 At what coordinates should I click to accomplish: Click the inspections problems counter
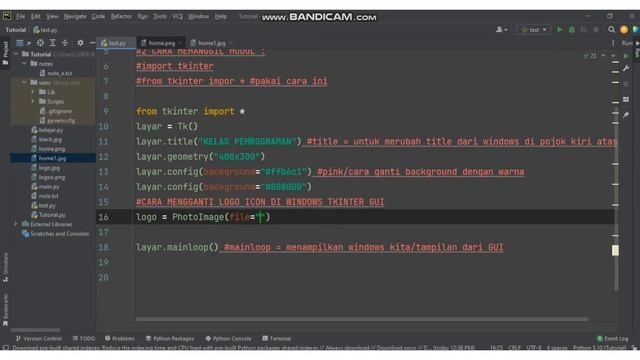[590, 56]
